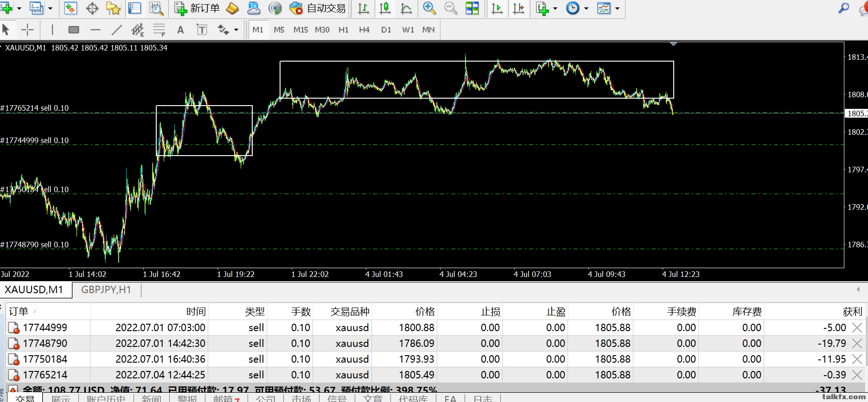868x402 pixels.
Task: Open the Strategy Tester magnifier icon
Action: tap(156, 8)
